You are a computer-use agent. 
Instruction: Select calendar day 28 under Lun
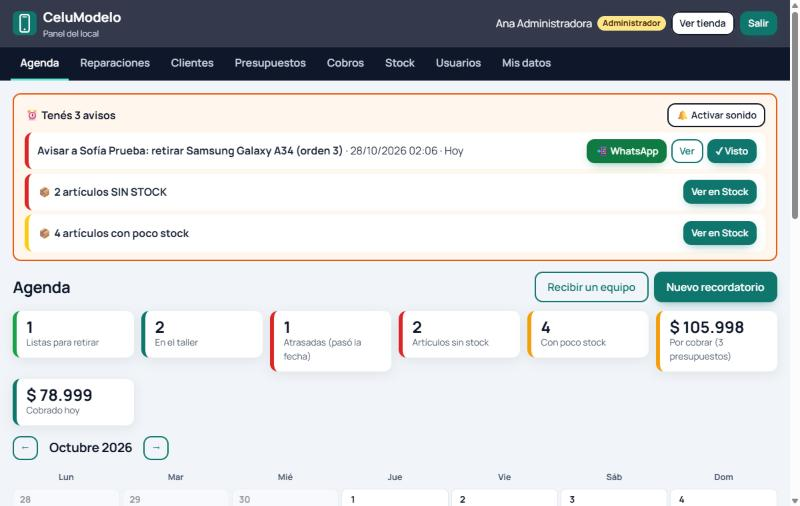tap(66, 498)
